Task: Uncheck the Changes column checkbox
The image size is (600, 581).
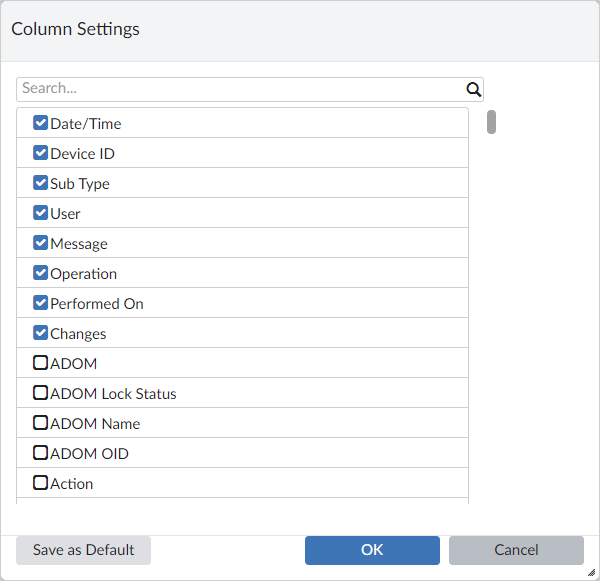Action: pyautogui.click(x=41, y=333)
